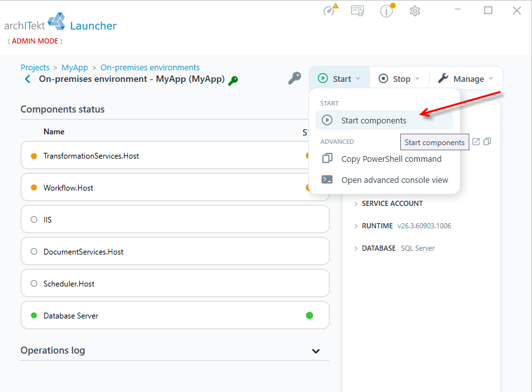Expand the DATABASE section
This screenshot has width=532, height=392.
(x=375, y=248)
